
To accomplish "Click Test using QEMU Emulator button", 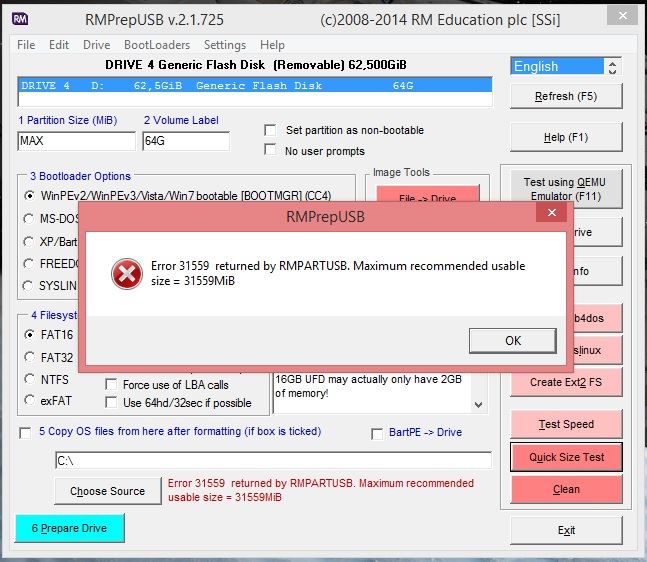I will pyautogui.click(x=566, y=189).
